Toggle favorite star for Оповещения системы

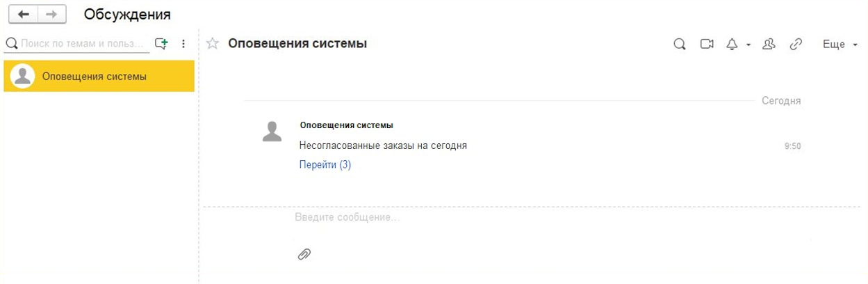[x=213, y=44]
